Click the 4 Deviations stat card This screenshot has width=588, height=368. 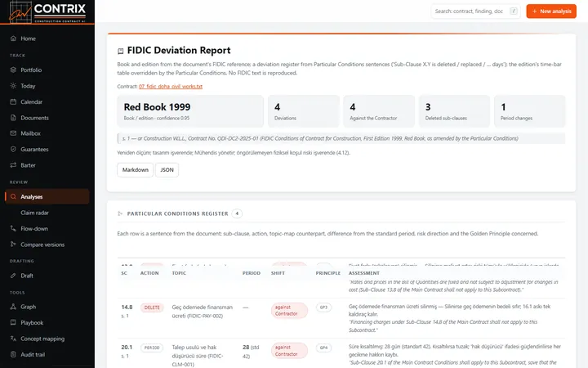coord(304,111)
